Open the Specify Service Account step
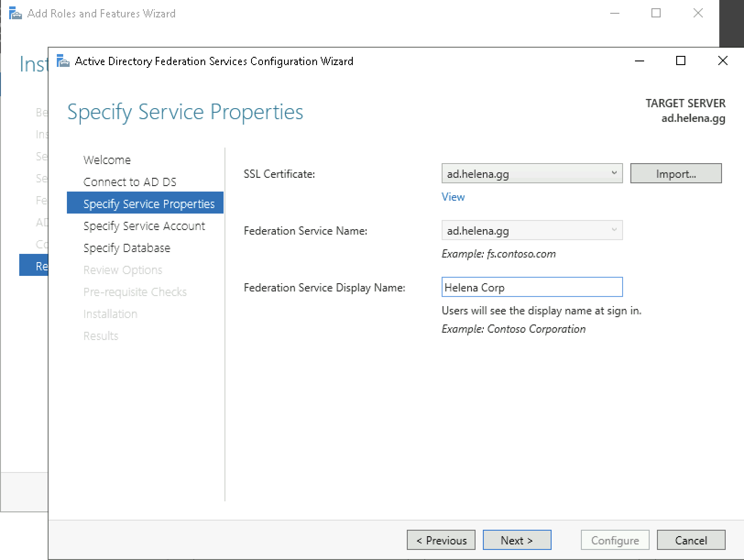744x560 pixels. (x=144, y=226)
